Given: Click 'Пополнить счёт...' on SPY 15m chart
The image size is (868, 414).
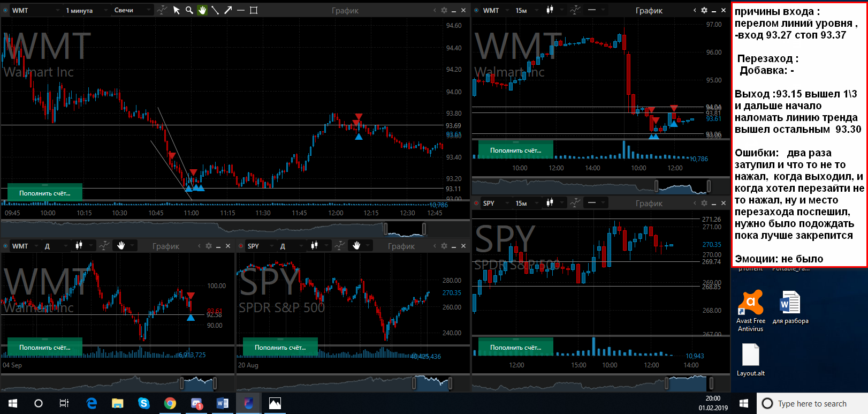Looking at the screenshot, I should point(516,347).
